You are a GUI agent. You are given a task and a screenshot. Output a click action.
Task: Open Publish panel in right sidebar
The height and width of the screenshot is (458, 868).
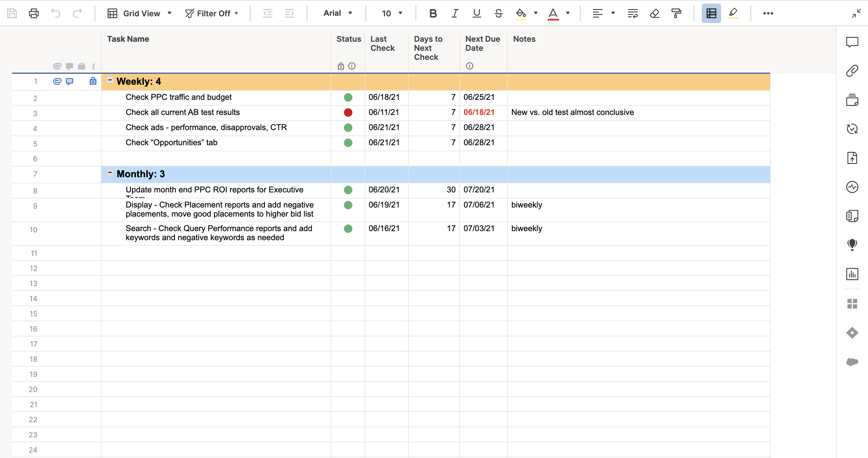point(852,158)
